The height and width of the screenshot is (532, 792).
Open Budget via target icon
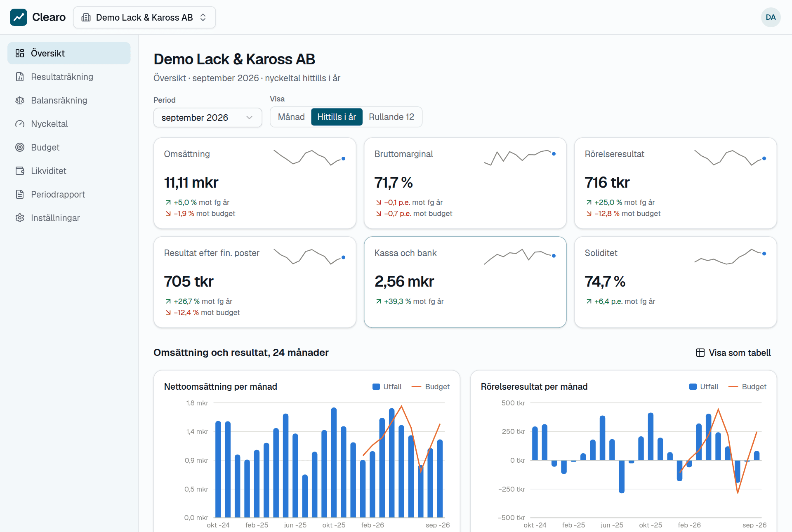(x=20, y=147)
